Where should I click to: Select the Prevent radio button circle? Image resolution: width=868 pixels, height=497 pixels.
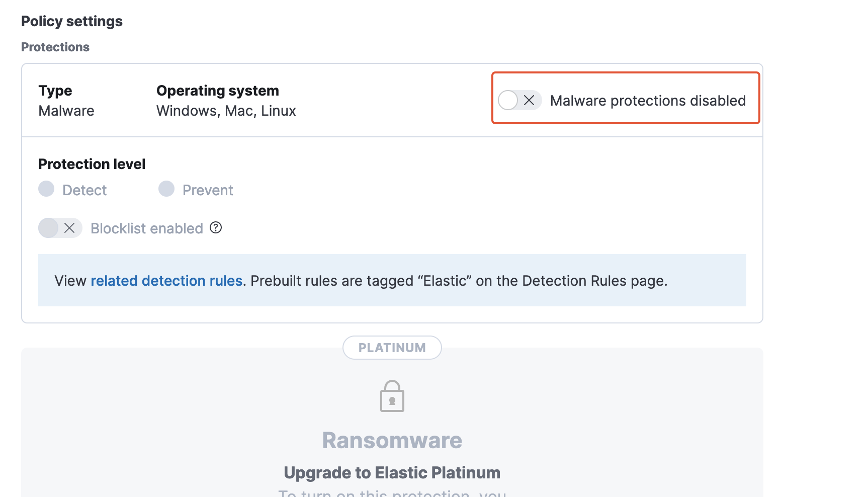(x=166, y=189)
